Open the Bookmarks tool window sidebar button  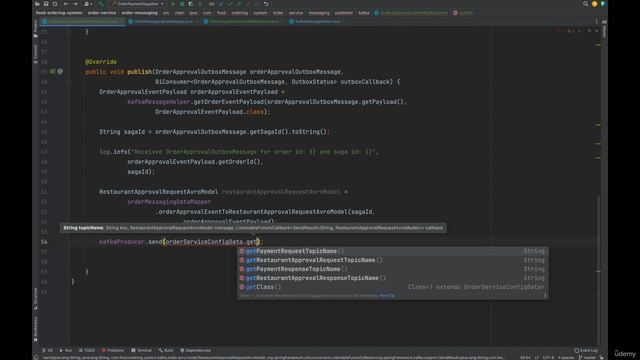(36, 329)
